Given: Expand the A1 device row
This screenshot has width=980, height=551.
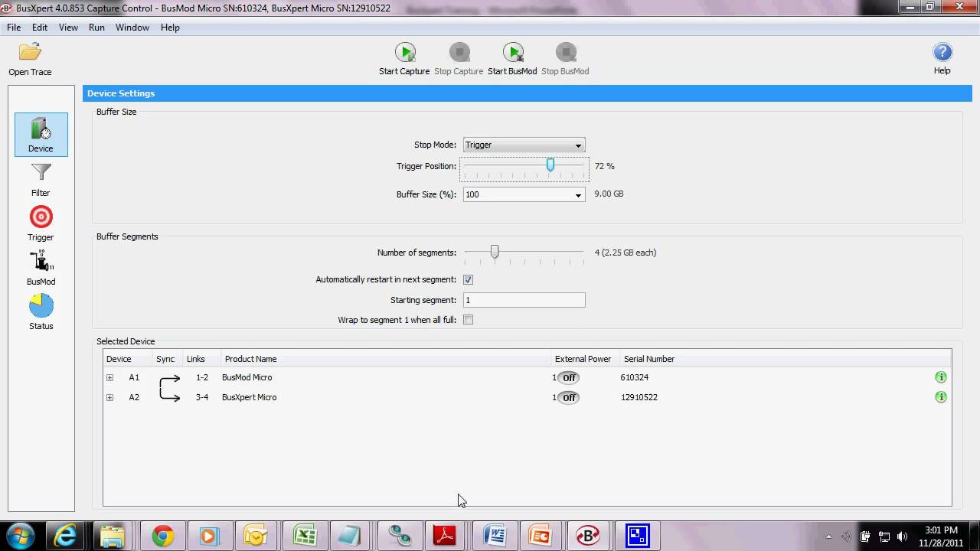Looking at the screenshot, I should (109, 377).
